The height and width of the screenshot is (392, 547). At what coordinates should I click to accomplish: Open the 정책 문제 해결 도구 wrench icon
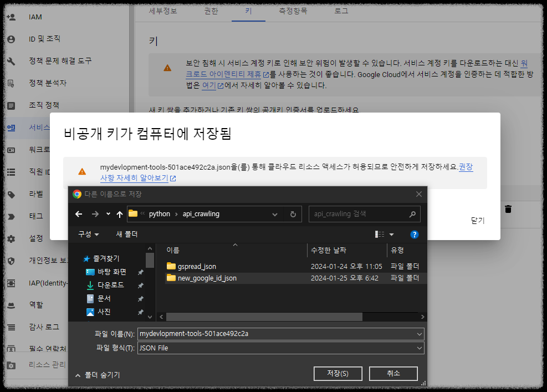coord(11,62)
